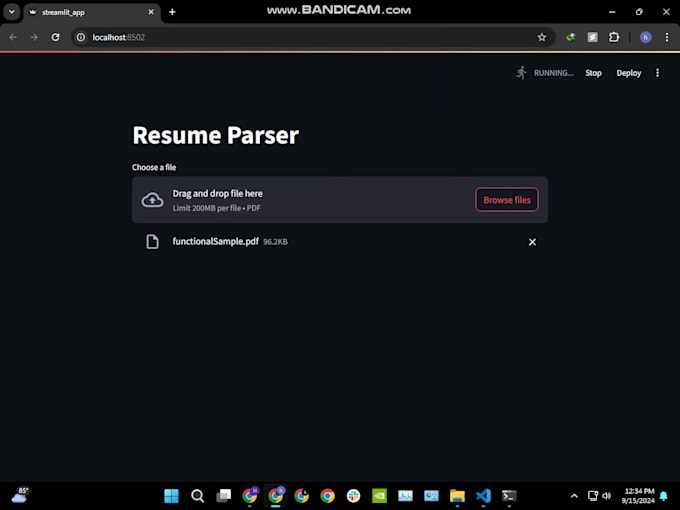Image resolution: width=680 pixels, height=510 pixels.
Task: Reload the localhost page
Action: point(55,37)
